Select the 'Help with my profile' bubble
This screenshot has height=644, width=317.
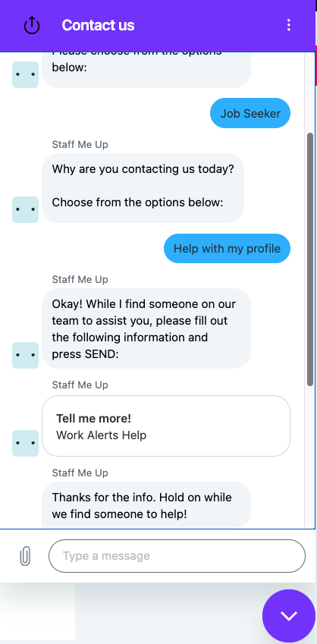(227, 248)
